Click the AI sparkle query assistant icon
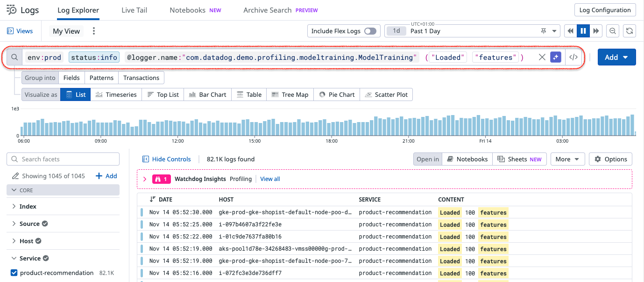 coord(555,57)
